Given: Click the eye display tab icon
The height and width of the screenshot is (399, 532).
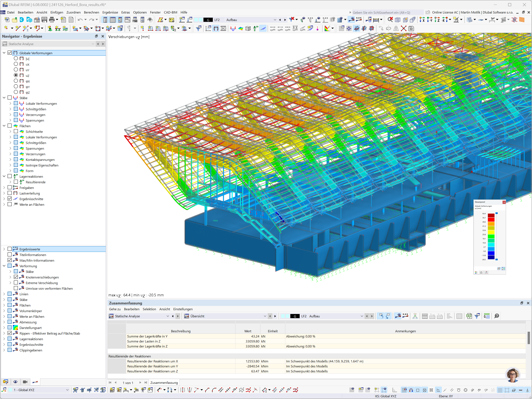Looking at the screenshot, I should click(x=15, y=382).
